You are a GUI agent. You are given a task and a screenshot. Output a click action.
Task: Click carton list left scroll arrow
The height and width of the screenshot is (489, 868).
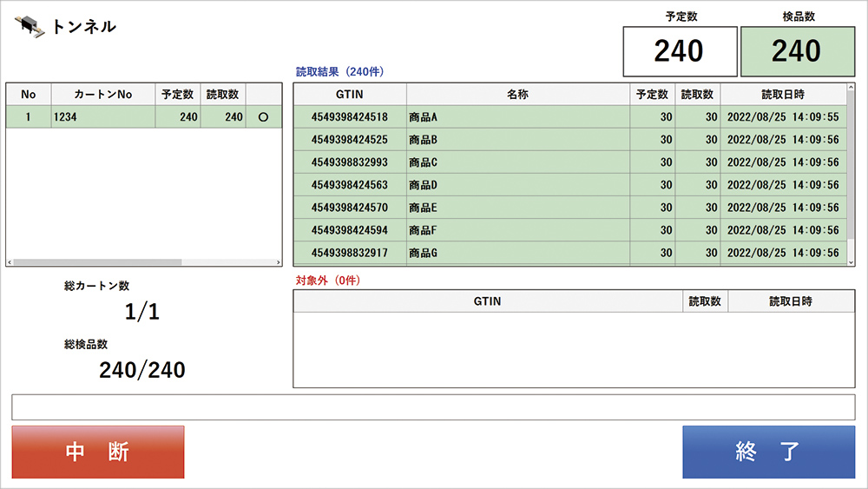(x=10, y=262)
